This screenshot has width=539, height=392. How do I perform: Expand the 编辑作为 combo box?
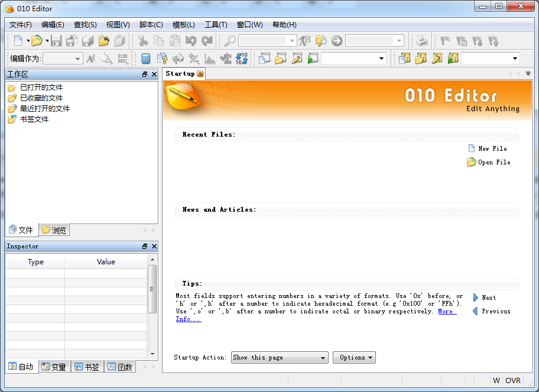coord(78,59)
